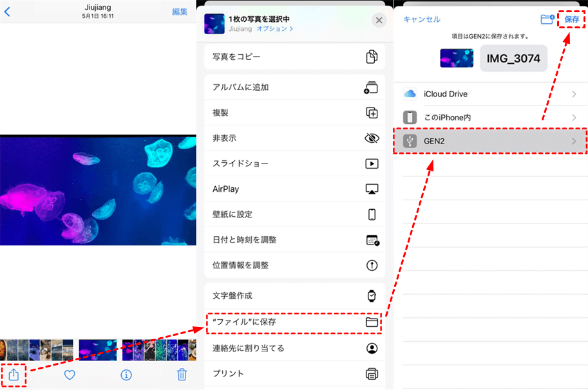Select 写真をコピー to copy the photo
Viewport: 588px width, 390px height.
coord(294,57)
